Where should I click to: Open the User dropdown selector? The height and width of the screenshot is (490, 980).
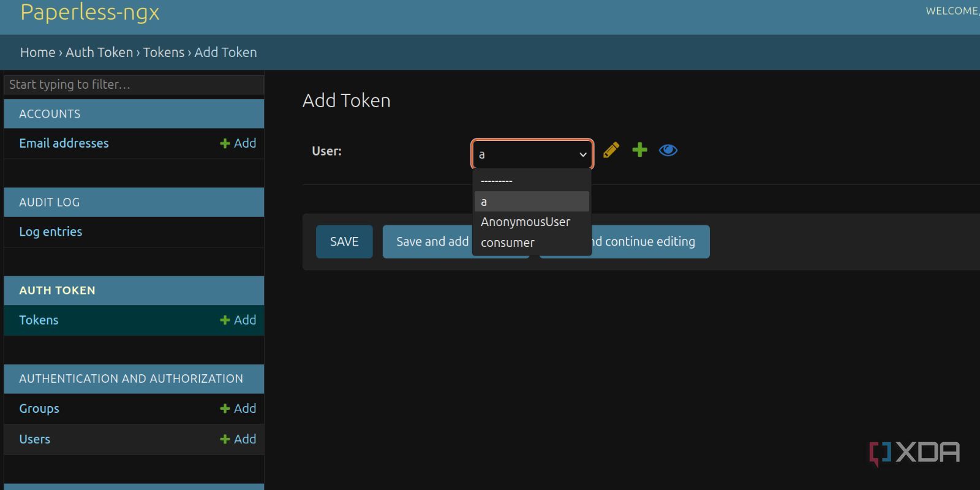[532, 154]
